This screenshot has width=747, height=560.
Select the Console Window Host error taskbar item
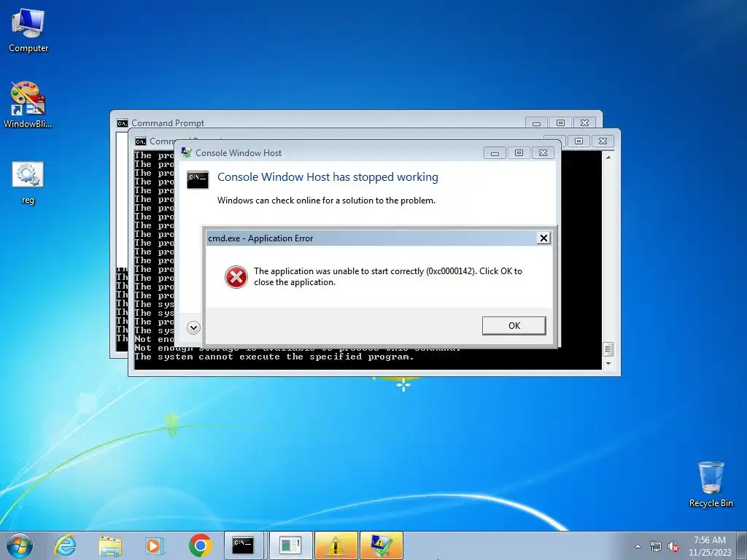(381, 545)
